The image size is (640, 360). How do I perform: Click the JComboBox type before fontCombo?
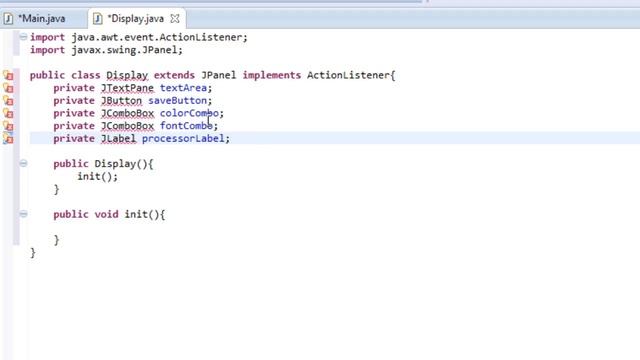[127, 126]
